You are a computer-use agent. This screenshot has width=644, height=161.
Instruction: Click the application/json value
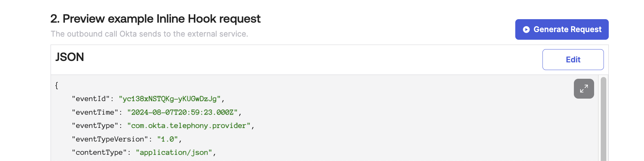174,153
